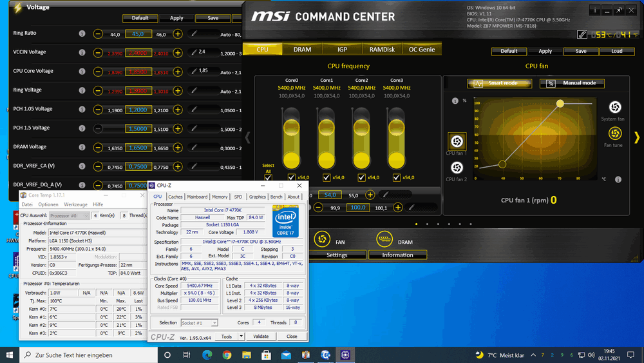Screen dimensions: 644x363
Task: Open Microsoft Edge from the taskbar
Action: [207, 355]
